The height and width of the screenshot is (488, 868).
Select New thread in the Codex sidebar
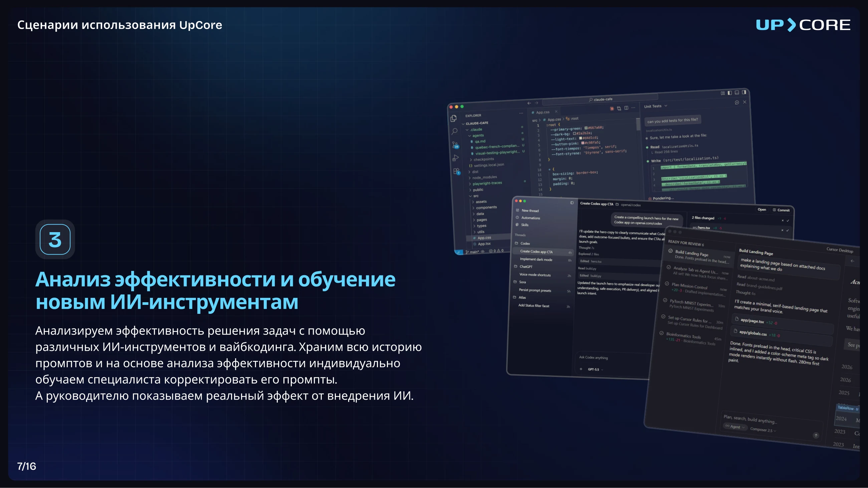tap(527, 210)
